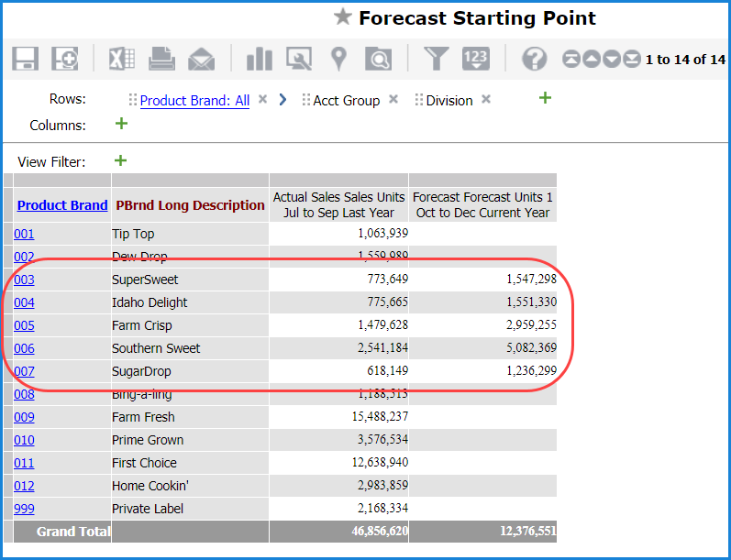The image size is (731, 560).
Task: Go down one page arrow
Action: coord(612,60)
